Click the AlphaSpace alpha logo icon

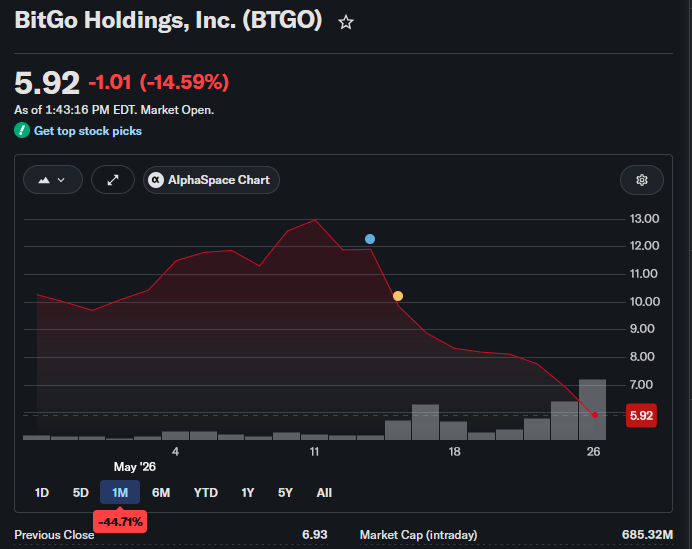click(156, 180)
